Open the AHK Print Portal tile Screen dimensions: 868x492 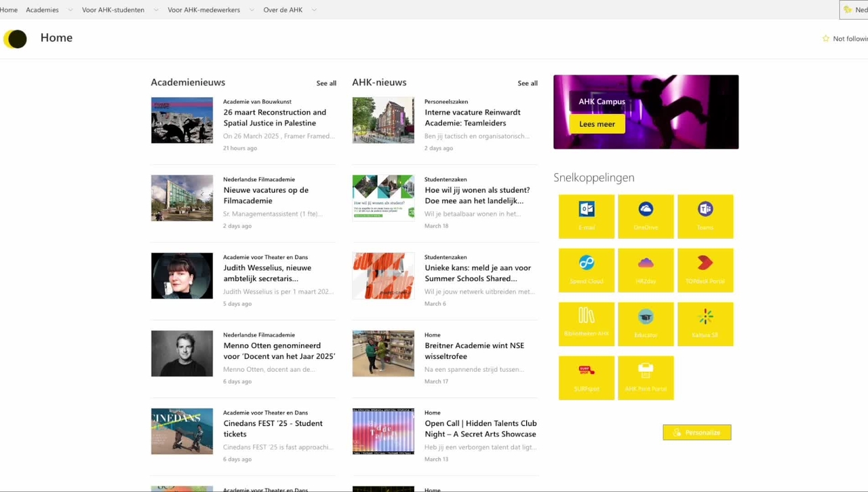[x=646, y=377]
